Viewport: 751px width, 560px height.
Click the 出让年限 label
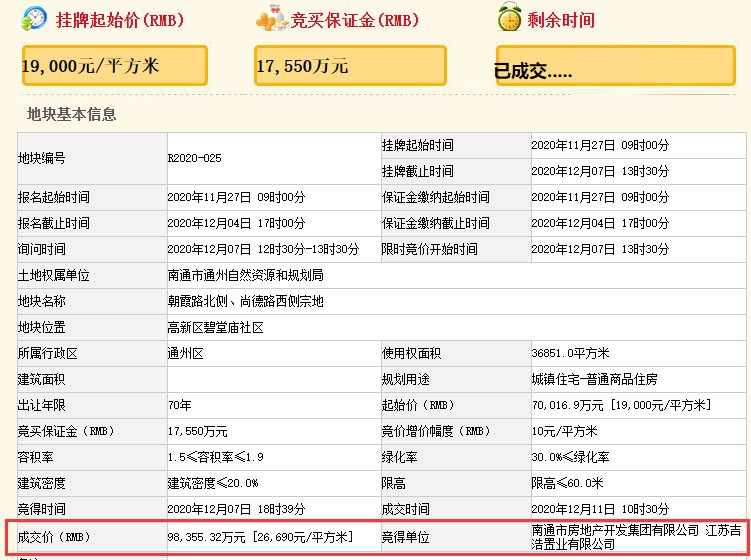(42, 405)
